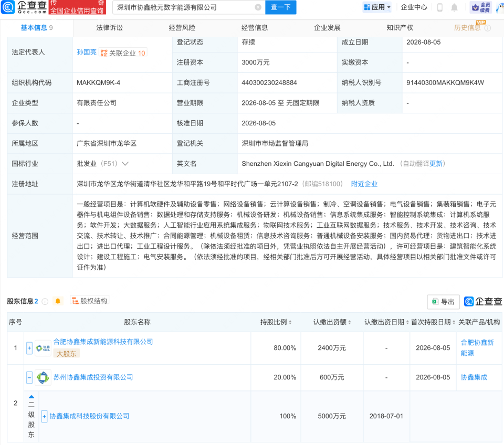The image size is (504, 445).
Task: Collapse the 苏州协鑫集成投资有限公司 row with minus
Action: point(29,377)
